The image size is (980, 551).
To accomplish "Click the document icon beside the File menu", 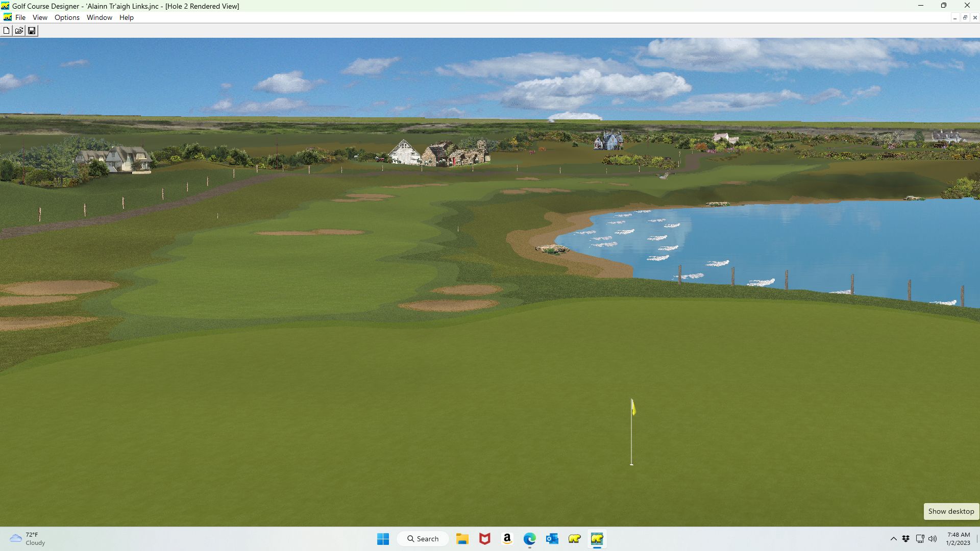I will pyautogui.click(x=7, y=17).
